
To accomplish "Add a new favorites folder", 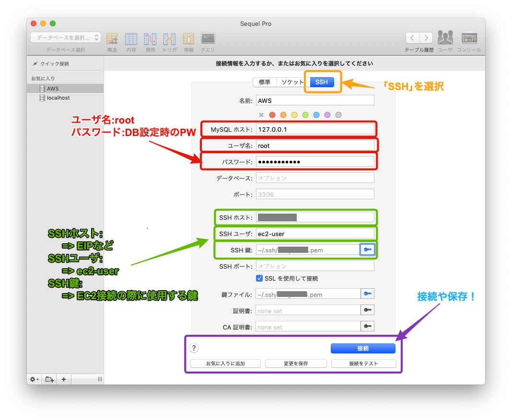I will 50,379.
